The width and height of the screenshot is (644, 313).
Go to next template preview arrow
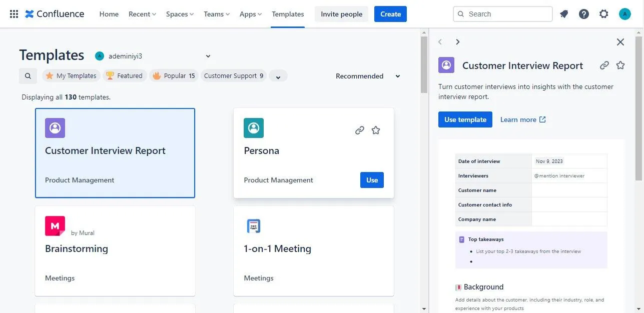[457, 42]
